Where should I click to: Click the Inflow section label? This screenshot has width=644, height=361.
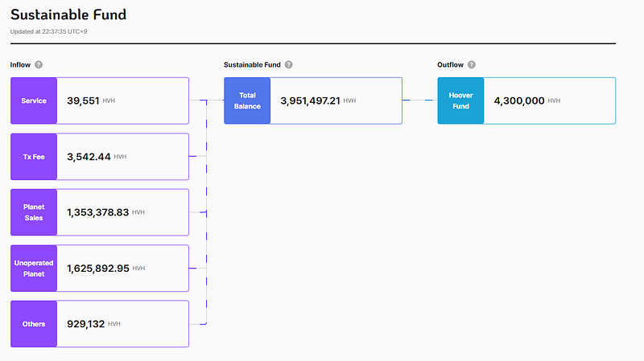(x=20, y=65)
